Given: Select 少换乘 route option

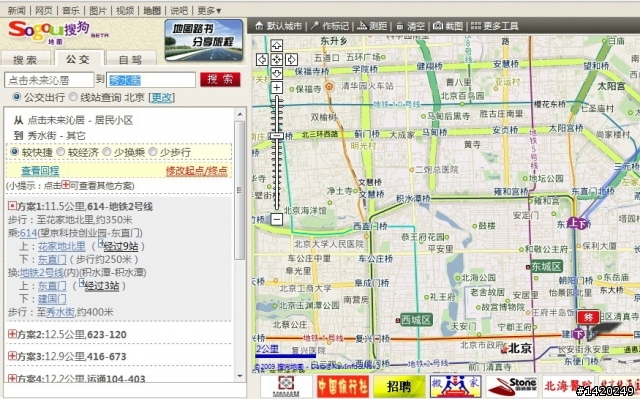Looking at the screenshot, I should [107, 152].
